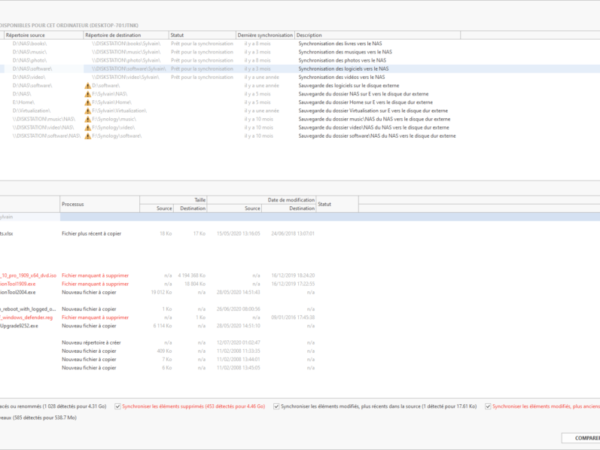Viewport: 600px width, 450px height.
Task: Click the warning icon beside F:\Sylvain\Virtualization\
Action: pyautogui.click(x=88, y=110)
